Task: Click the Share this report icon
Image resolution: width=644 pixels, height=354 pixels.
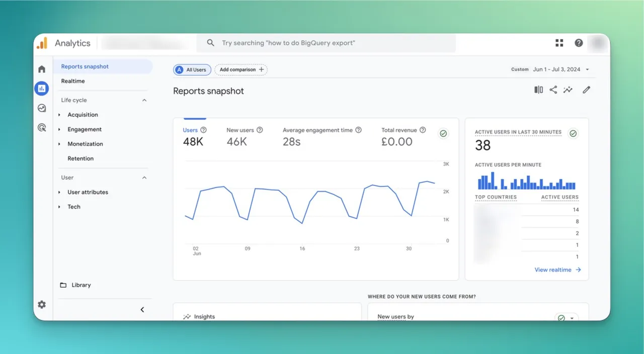Action: pos(553,90)
